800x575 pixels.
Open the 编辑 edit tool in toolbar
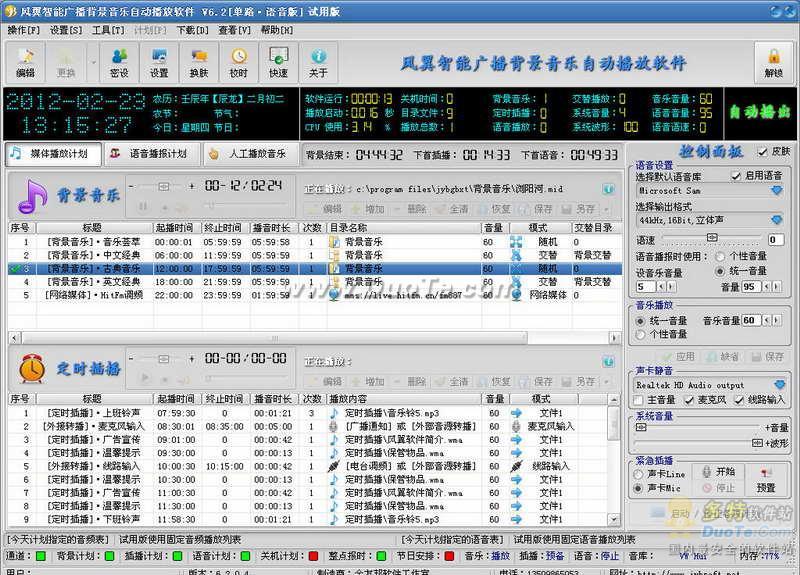click(x=26, y=63)
